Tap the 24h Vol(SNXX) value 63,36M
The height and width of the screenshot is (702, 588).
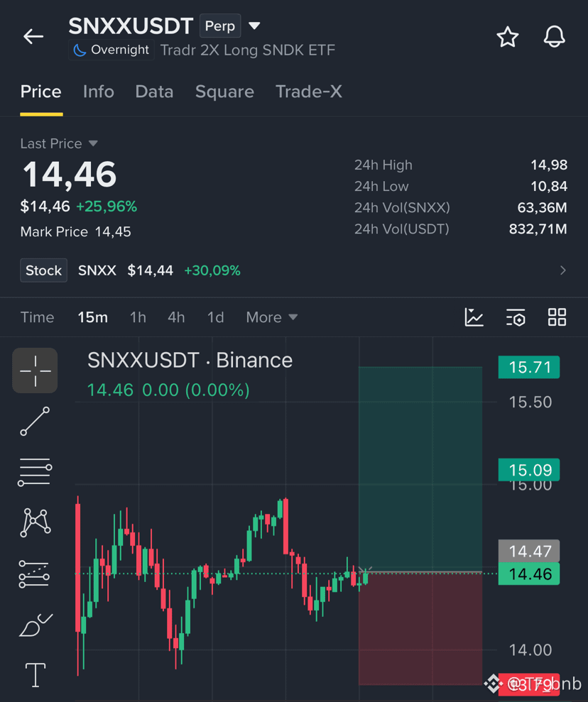tap(542, 207)
